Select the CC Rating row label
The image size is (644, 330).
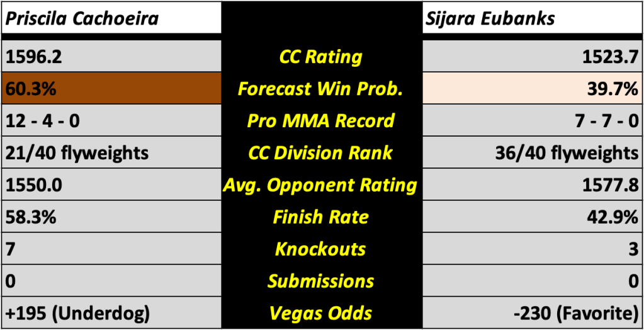[320, 57]
